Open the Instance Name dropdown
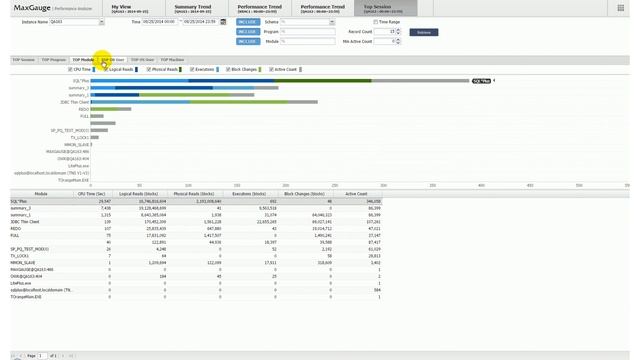The width and height of the screenshot is (640, 360). 102,22
